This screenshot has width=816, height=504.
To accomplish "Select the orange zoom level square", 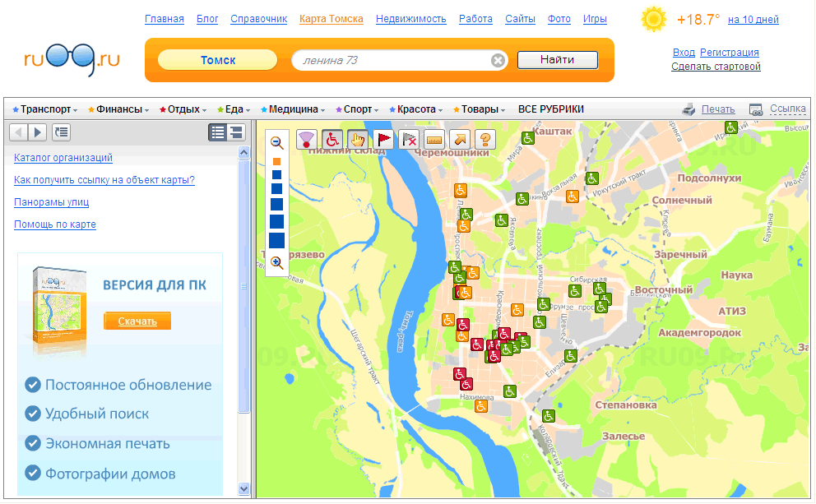I will pos(276,161).
